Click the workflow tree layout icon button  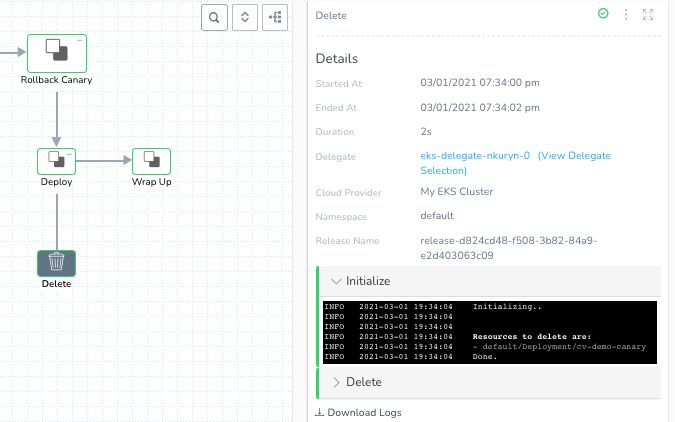[x=275, y=18]
